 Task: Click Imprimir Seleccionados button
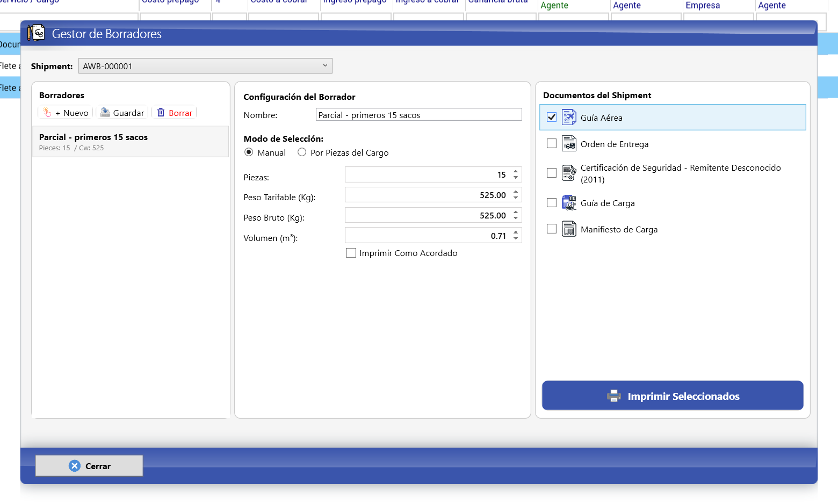pyautogui.click(x=673, y=396)
